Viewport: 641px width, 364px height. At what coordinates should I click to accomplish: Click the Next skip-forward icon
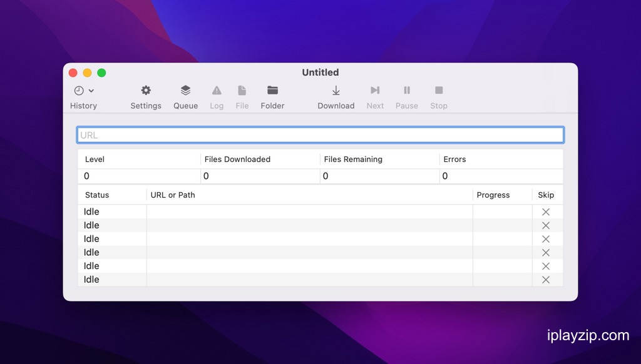(x=375, y=90)
